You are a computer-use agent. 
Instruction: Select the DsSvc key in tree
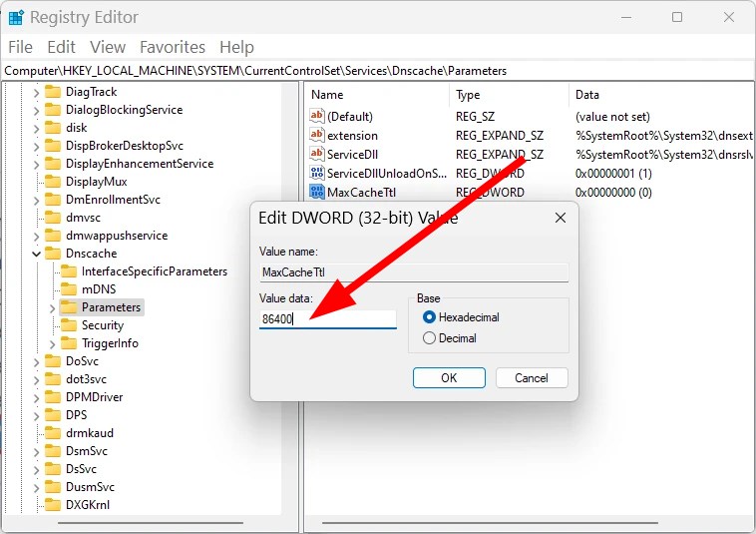click(81, 469)
